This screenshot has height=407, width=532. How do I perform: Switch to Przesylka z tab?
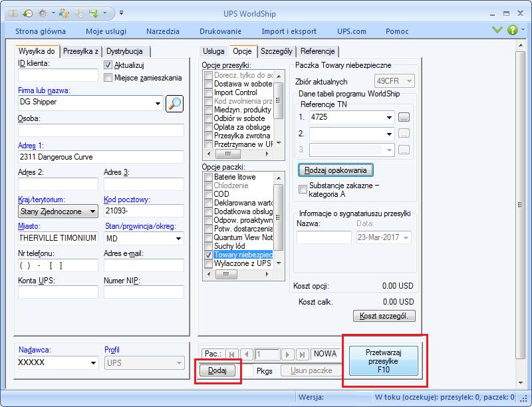(x=80, y=51)
